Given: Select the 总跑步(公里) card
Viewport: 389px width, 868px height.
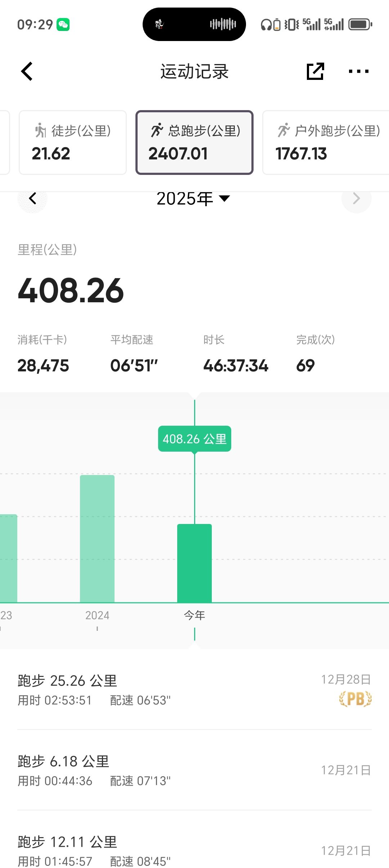Looking at the screenshot, I should click(x=194, y=143).
